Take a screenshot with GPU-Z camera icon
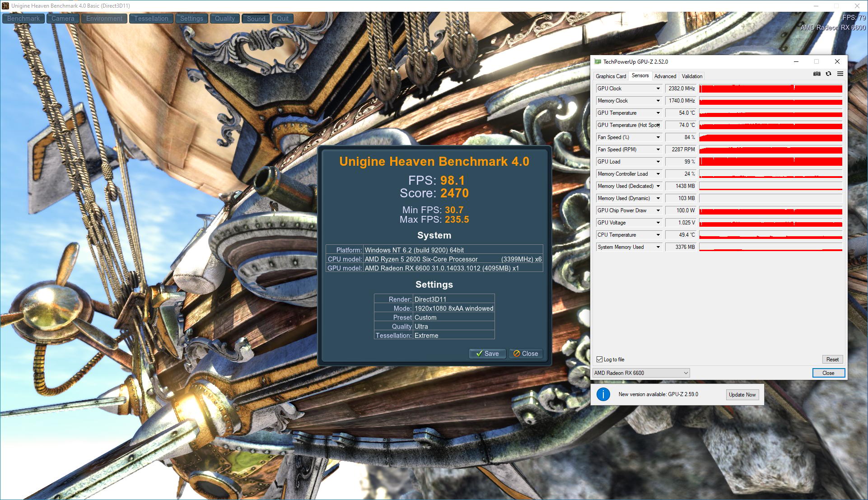Screen dimensions: 868x500 tap(817, 74)
